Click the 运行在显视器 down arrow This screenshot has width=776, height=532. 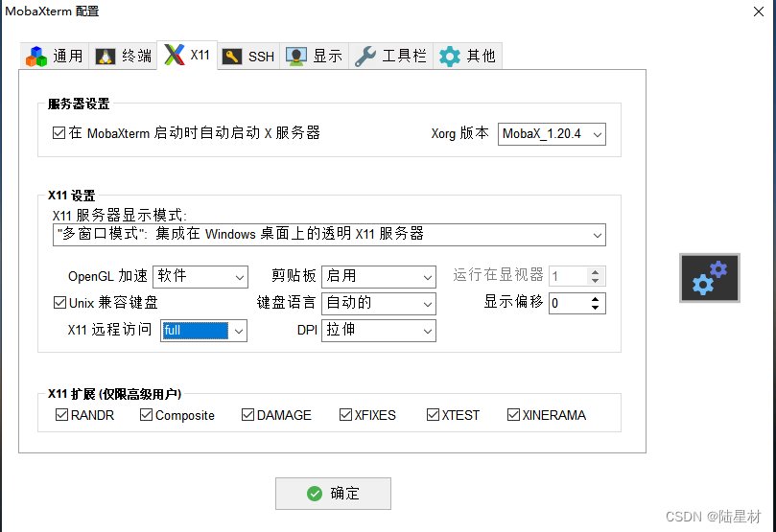pos(595,281)
